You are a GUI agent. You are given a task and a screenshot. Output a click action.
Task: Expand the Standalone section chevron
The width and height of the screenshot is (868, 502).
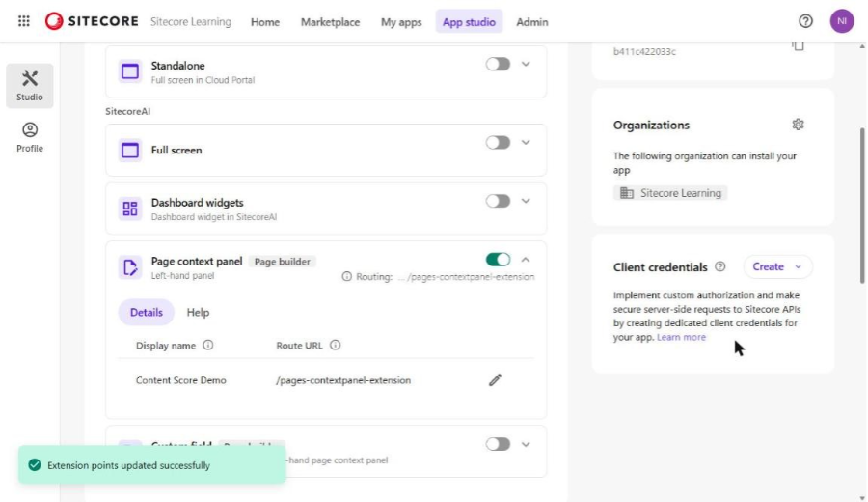tap(526, 65)
